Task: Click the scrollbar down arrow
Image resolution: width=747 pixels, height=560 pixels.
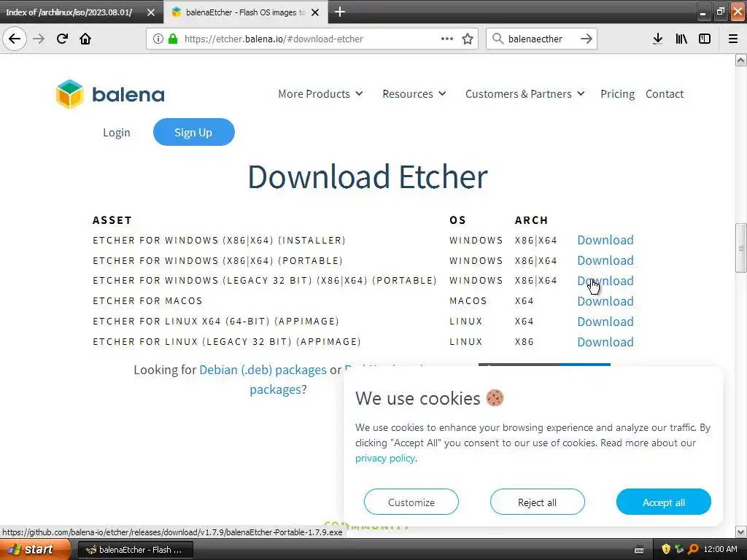Action: [x=741, y=532]
